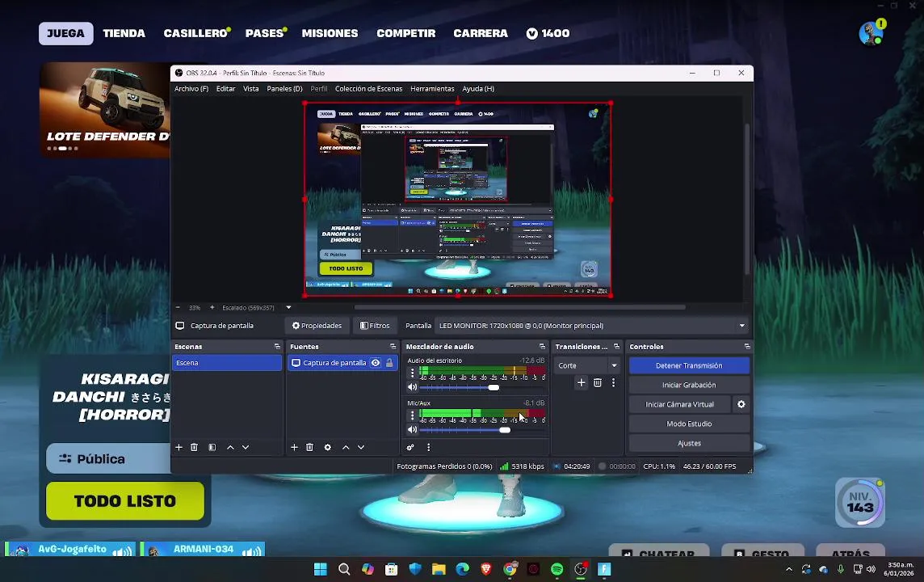Move scene up with the Escenas up arrow
This screenshot has height=582, width=924.
pos(230,448)
